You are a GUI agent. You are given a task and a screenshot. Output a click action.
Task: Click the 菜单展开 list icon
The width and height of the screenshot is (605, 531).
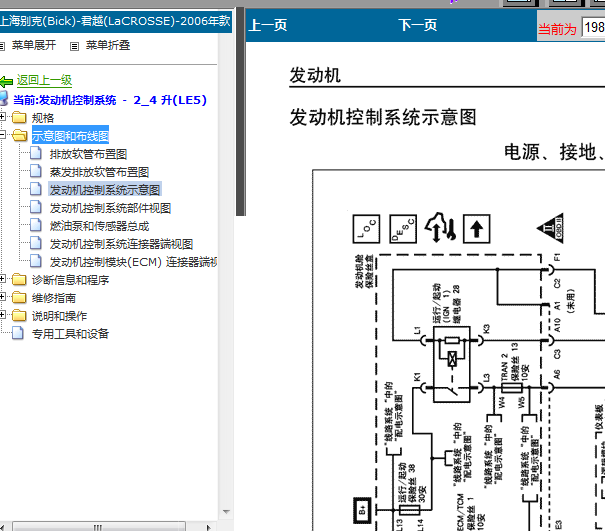[x=2, y=46]
